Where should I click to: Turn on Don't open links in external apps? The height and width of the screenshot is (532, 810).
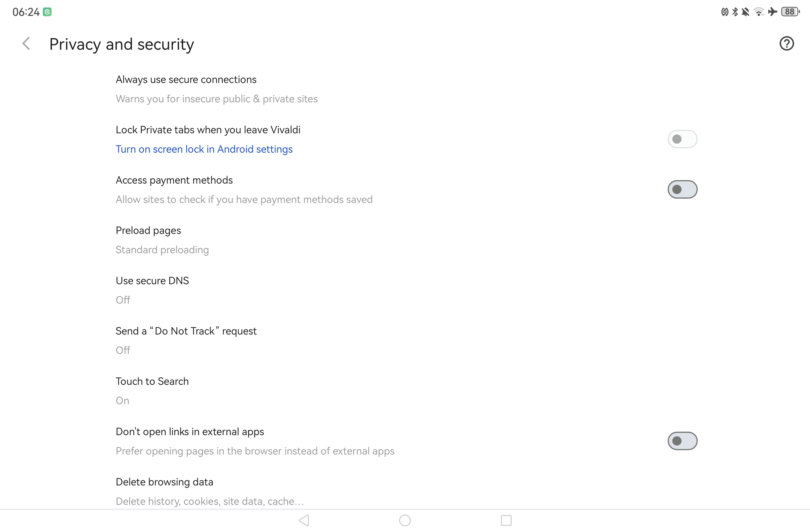coord(682,441)
